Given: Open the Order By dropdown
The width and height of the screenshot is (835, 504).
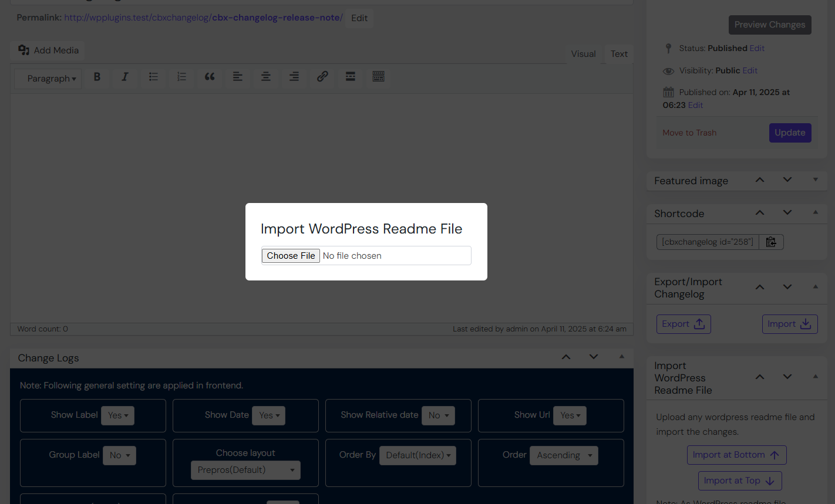Looking at the screenshot, I should click(x=417, y=455).
